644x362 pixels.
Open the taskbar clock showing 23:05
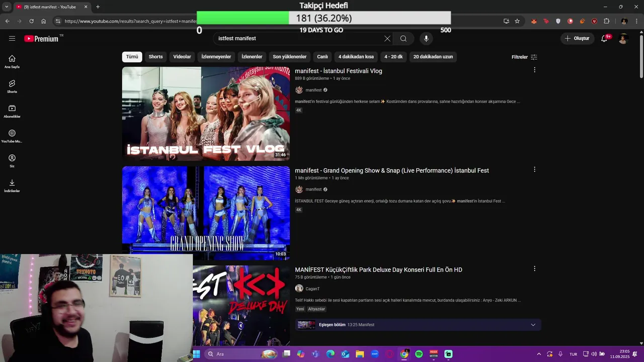pos(620,354)
